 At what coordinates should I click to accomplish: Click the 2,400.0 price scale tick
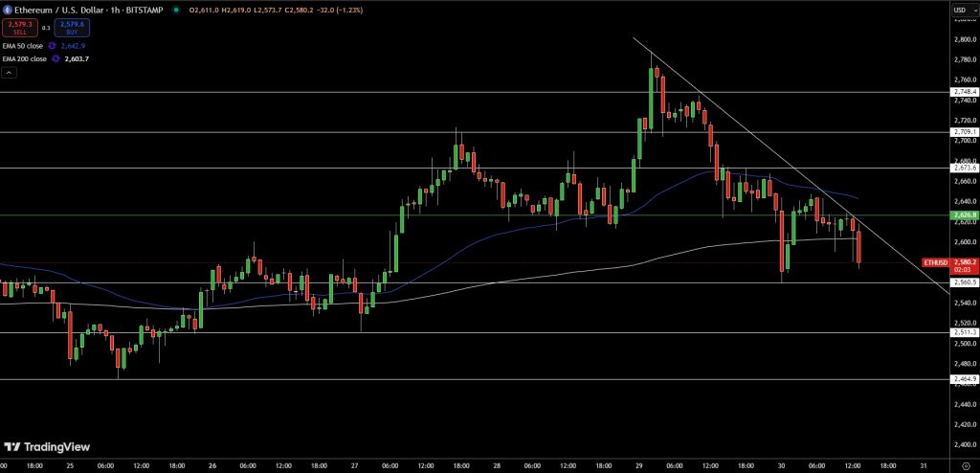[963, 444]
